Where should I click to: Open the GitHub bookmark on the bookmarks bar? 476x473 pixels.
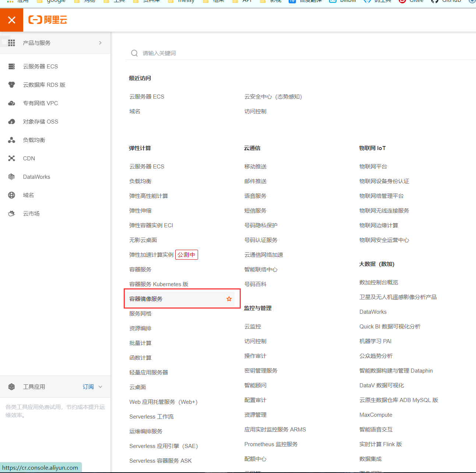click(x=445, y=1)
